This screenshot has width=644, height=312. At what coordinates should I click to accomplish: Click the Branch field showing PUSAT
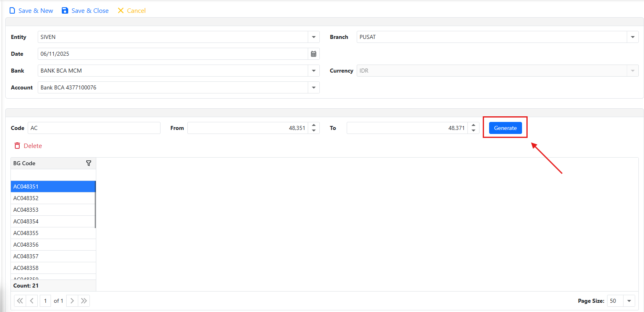coord(492,37)
